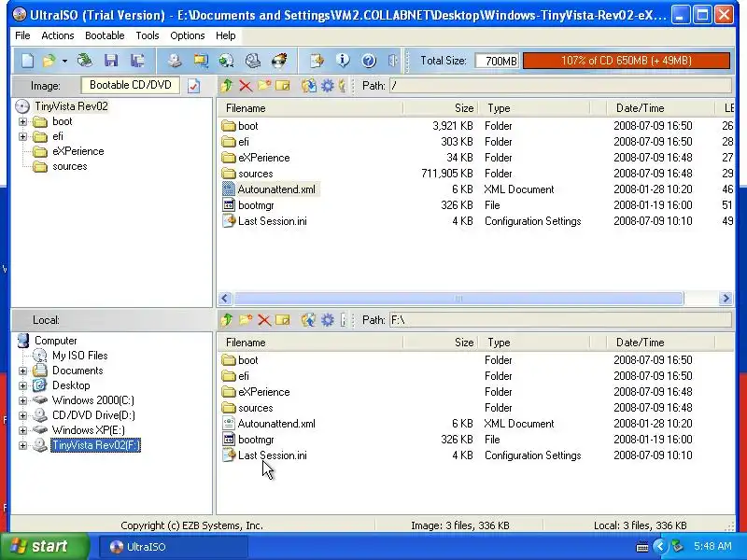747x560 pixels.
Task: Click the Open CD/DVD icon
Action: [x=84, y=61]
